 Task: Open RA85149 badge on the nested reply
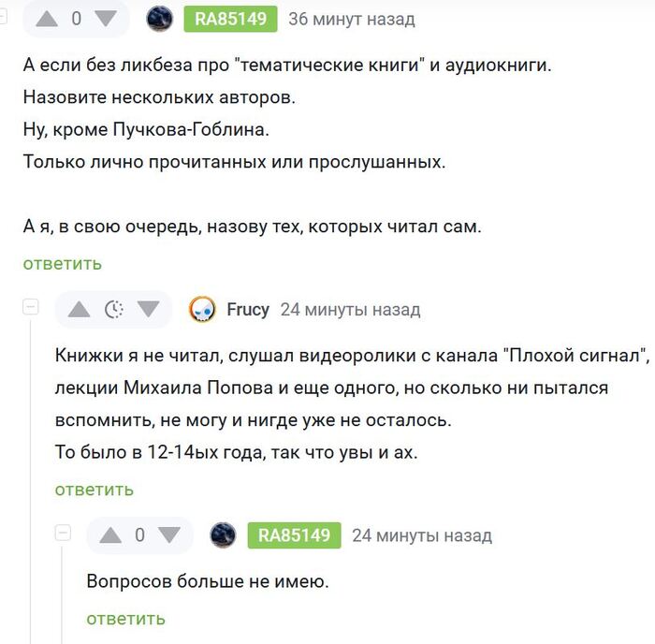pyautogui.click(x=294, y=535)
